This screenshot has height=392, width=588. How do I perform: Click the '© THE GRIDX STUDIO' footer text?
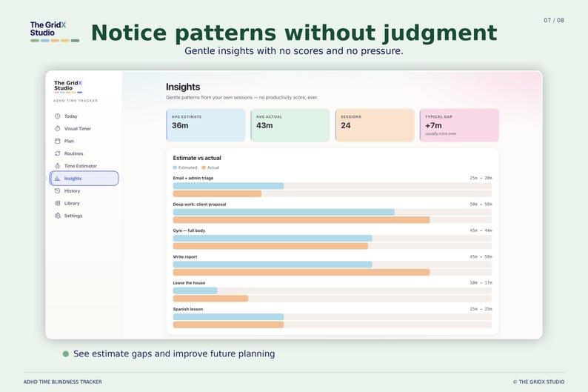538,382
